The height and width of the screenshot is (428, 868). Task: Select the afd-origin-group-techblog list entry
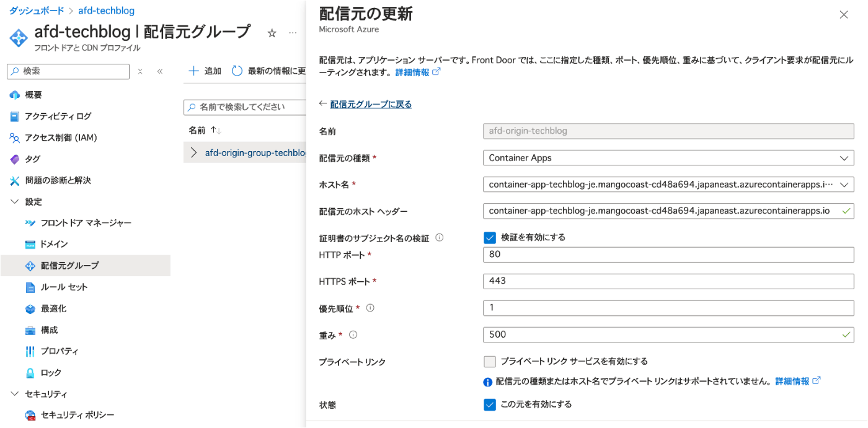tap(255, 153)
